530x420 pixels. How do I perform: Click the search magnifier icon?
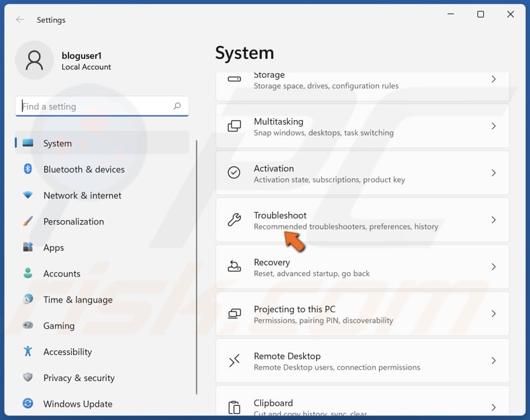(x=177, y=106)
